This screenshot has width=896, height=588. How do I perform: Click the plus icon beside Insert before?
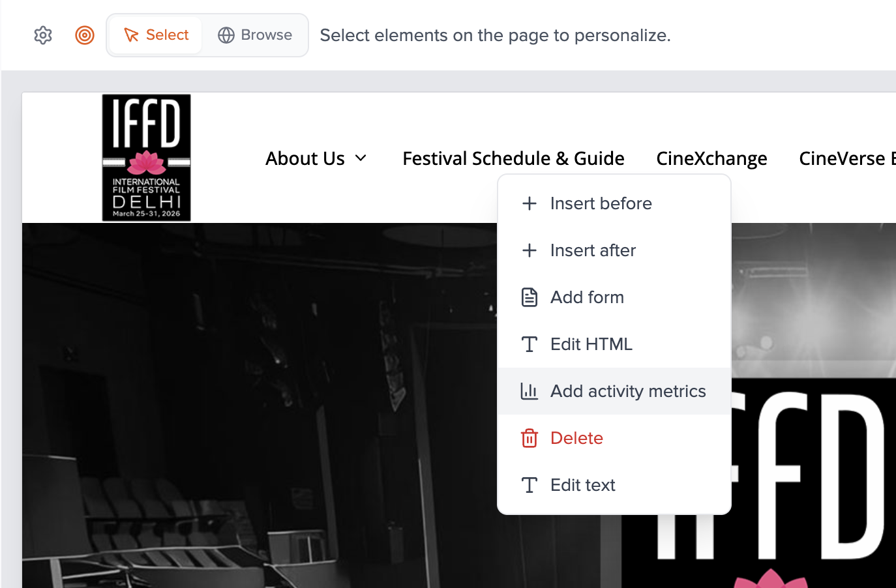pos(530,203)
